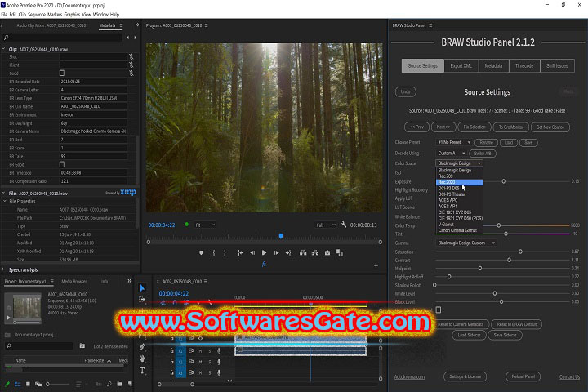Click the Exposure slider handle
Screen dimensions: 588x392
pos(504,181)
